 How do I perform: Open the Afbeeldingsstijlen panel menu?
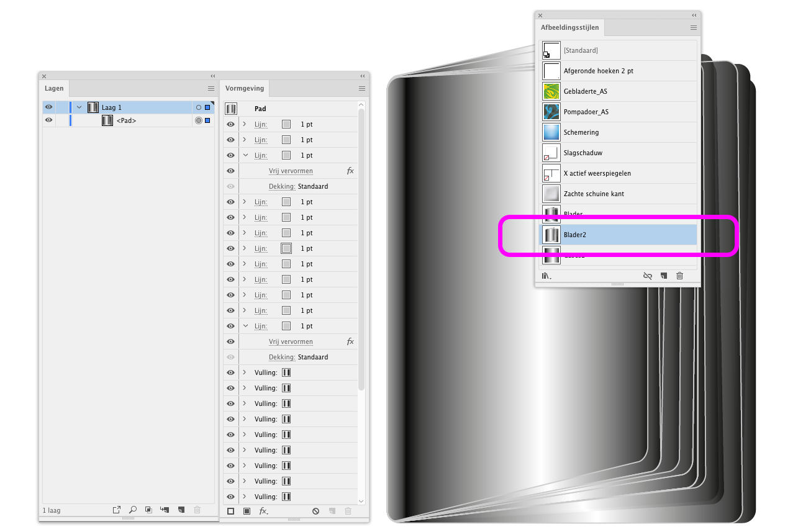tap(694, 28)
